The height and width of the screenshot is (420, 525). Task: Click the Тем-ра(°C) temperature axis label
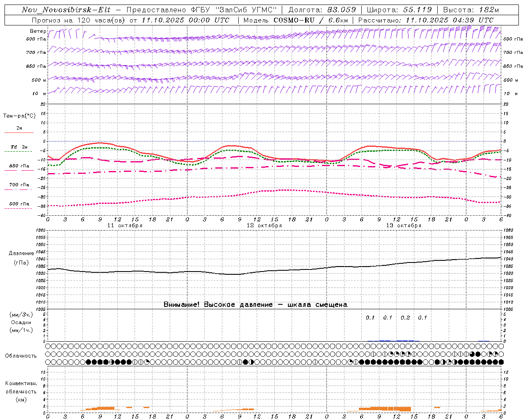click(19, 116)
